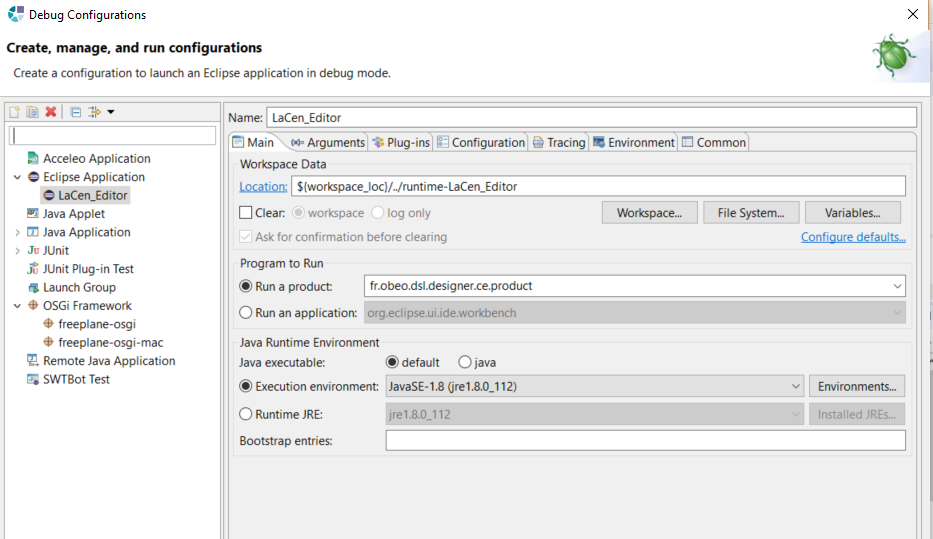Select Java Applet in the tree
The image size is (933, 539).
click(74, 214)
